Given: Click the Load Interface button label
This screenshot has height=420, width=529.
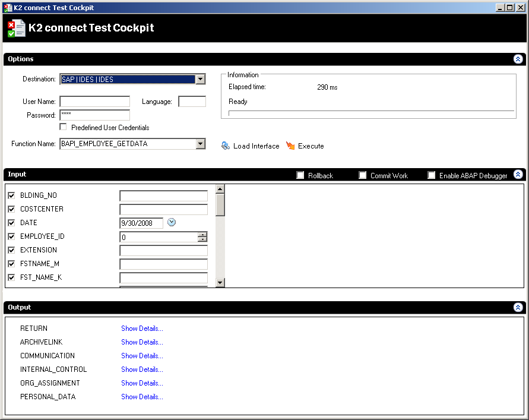Looking at the screenshot, I should 256,146.
